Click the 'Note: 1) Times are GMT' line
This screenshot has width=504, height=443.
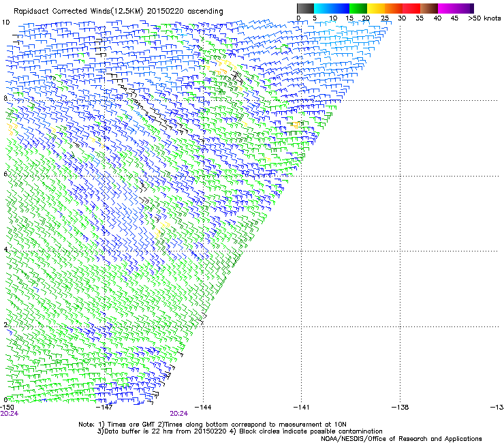[x=212, y=425]
